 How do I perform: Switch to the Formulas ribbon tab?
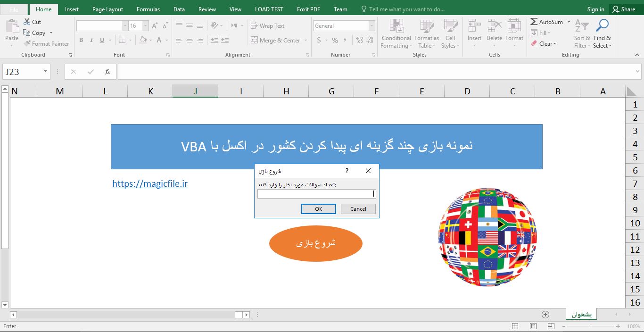148,9
